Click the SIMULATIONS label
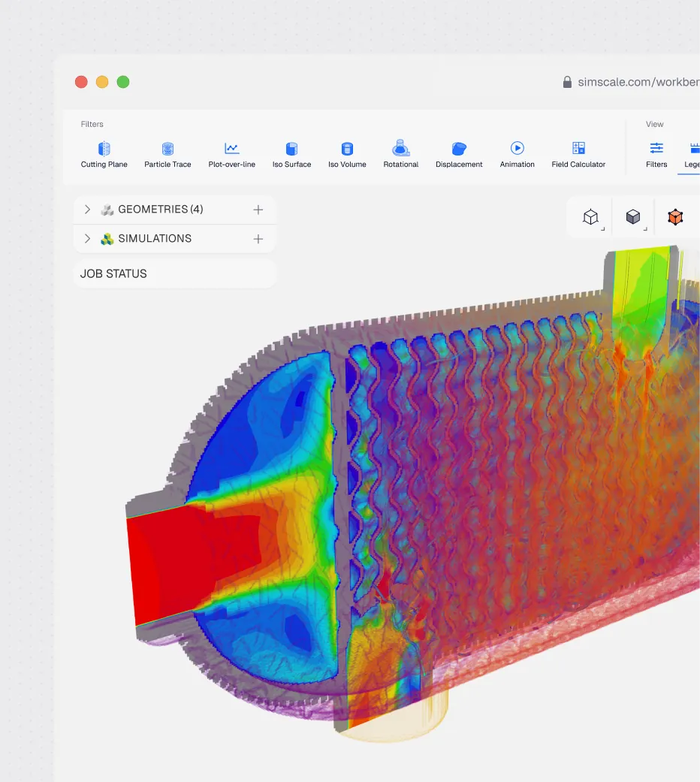The width and height of the screenshot is (700, 782). (x=155, y=239)
